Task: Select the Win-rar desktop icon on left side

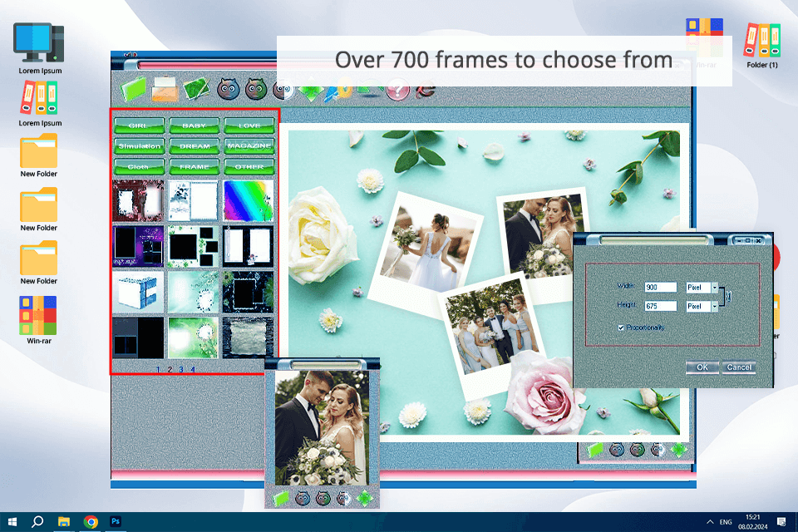Action: point(39,320)
